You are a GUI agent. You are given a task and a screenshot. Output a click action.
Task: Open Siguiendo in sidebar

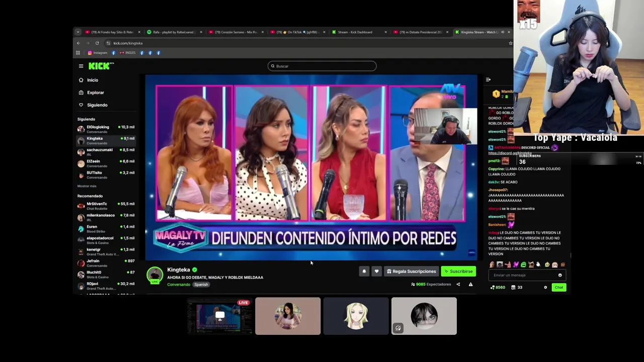tap(94, 105)
